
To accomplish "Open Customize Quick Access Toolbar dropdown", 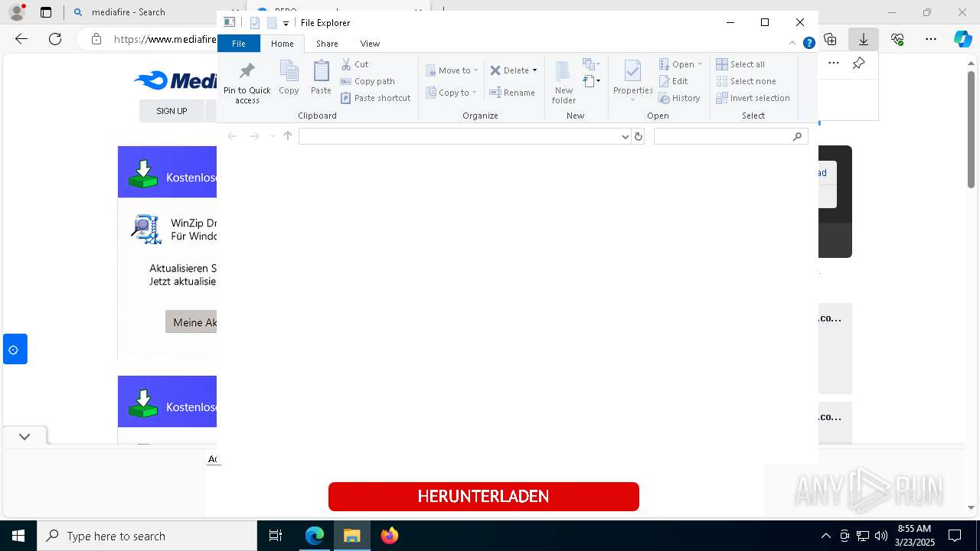I will pos(286,24).
